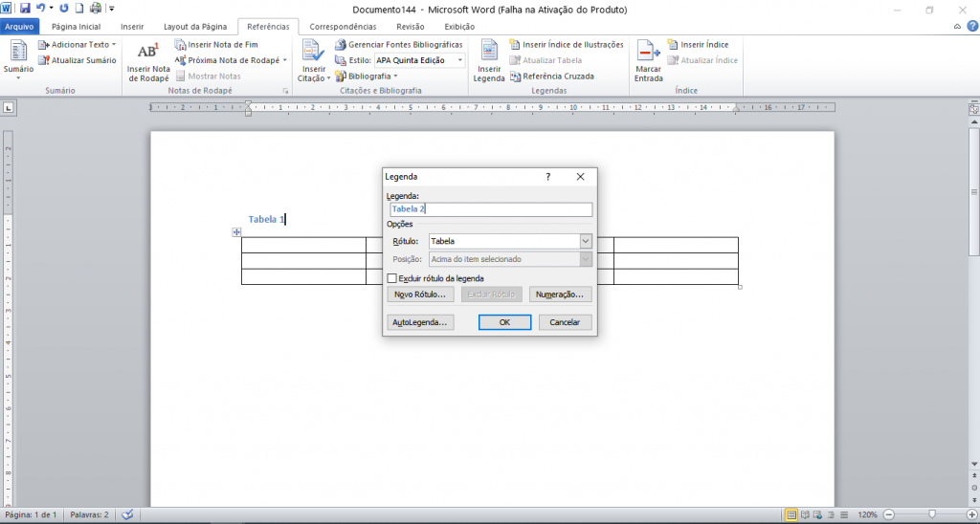This screenshot has width=980, height=524.
Task: Open the Estilo APA Quinta Edição dropdown
Action: pos(459,60)
